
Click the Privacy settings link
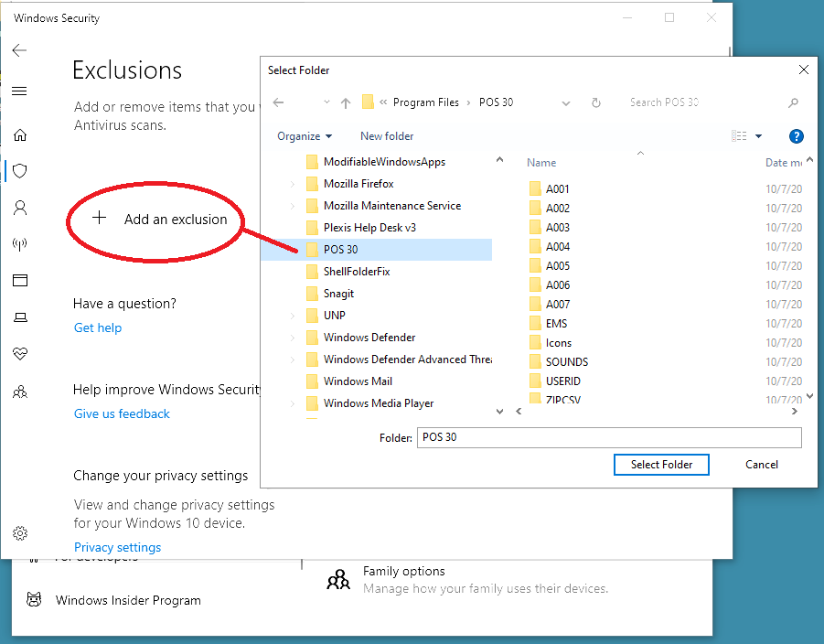(117, 547)
